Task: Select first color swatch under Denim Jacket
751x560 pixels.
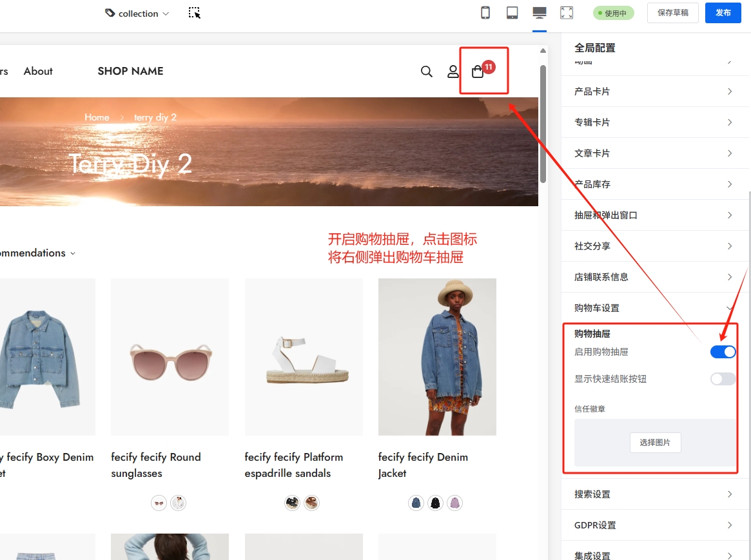Action: [x=416, y=503]
